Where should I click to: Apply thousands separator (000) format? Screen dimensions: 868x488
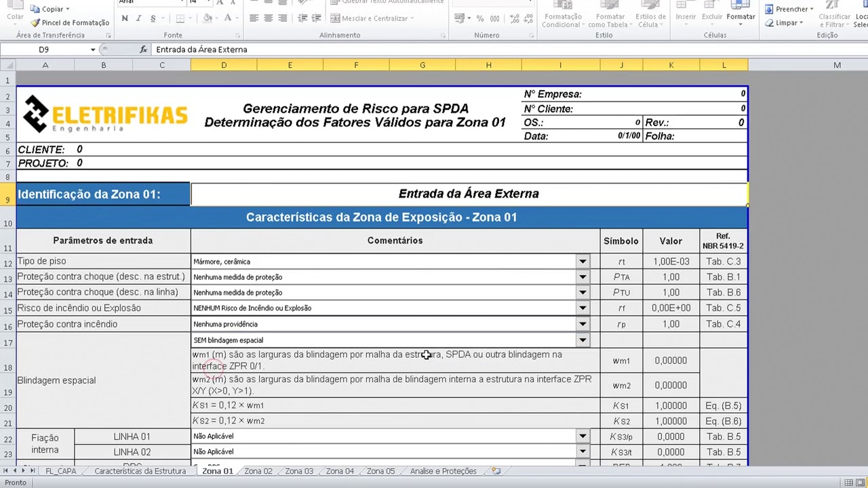pyautogui.click(x=494, y=18)
